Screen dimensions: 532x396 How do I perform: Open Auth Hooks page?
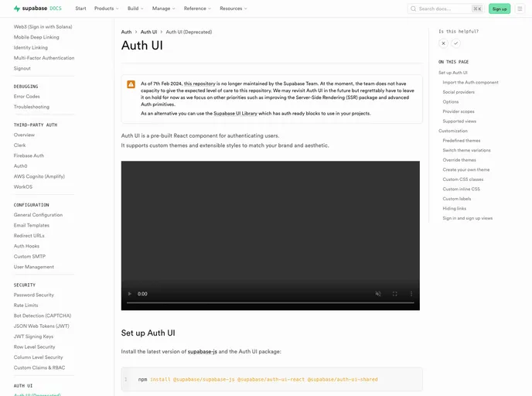[26, 246]
